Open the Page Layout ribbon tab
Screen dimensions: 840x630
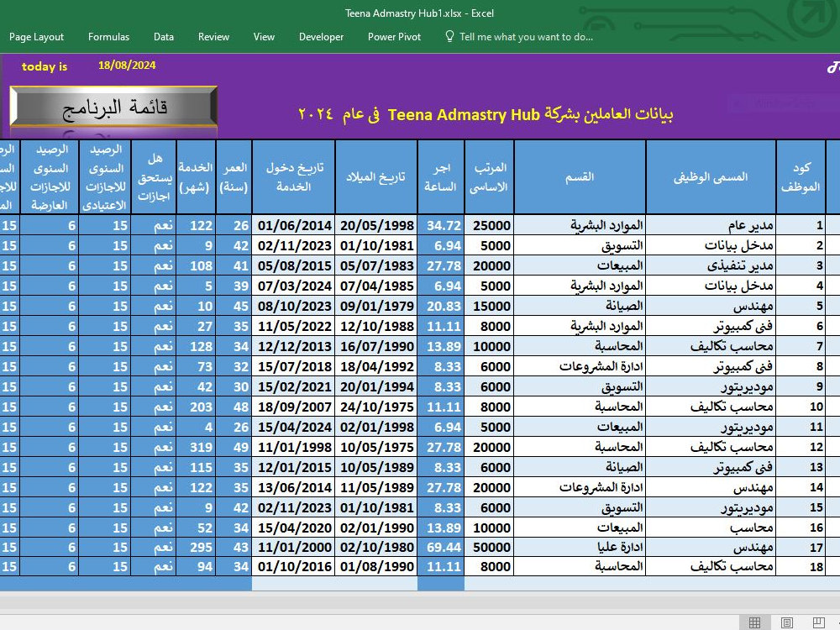pos(36,37)
